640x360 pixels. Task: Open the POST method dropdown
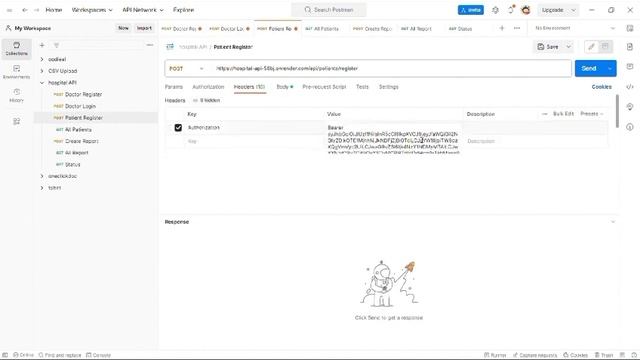click(x=186, y=69)
